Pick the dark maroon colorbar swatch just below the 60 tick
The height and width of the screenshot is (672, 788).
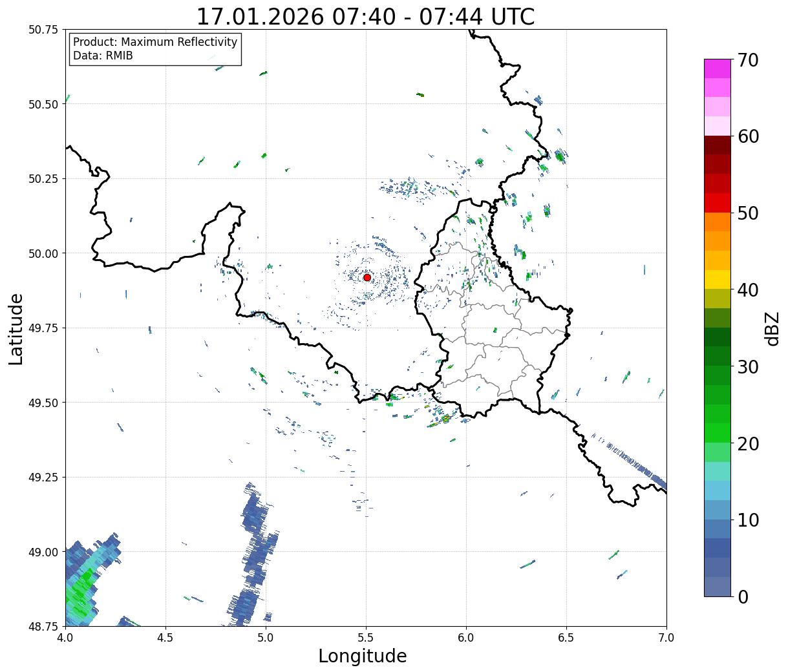point(718,145)
